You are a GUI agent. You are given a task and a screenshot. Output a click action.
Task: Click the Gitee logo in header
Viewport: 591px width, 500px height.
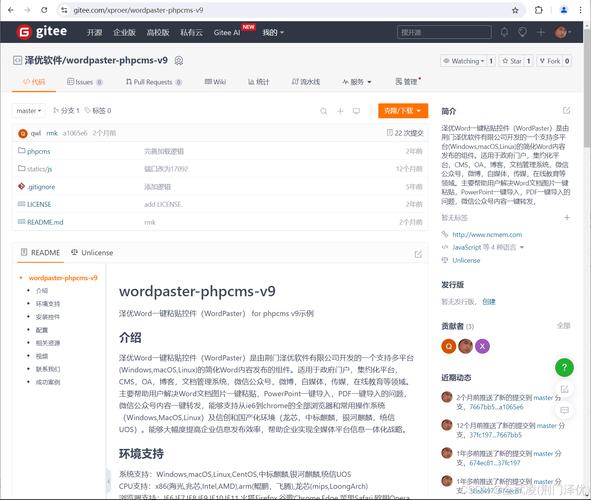42,32
